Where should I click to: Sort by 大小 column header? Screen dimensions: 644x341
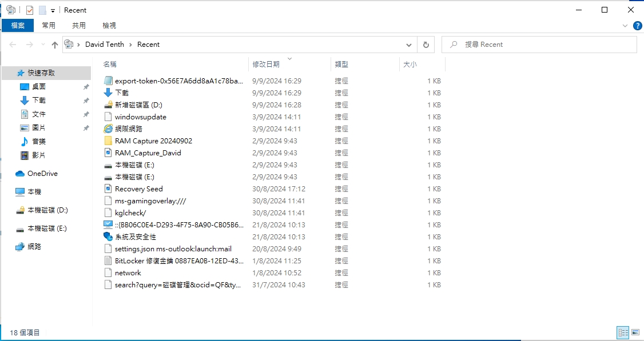click(x=410, y=65)
